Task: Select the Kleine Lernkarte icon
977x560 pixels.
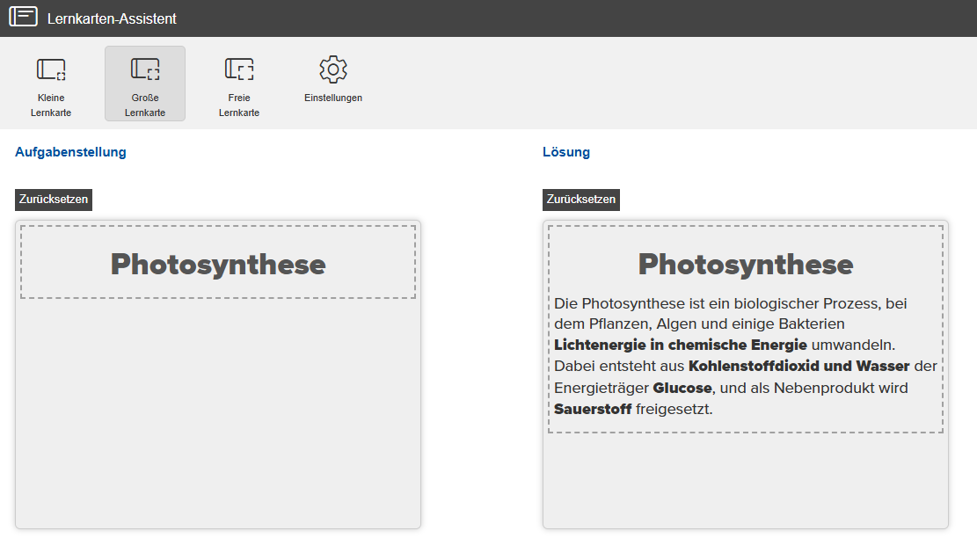Action: point(51,69)
